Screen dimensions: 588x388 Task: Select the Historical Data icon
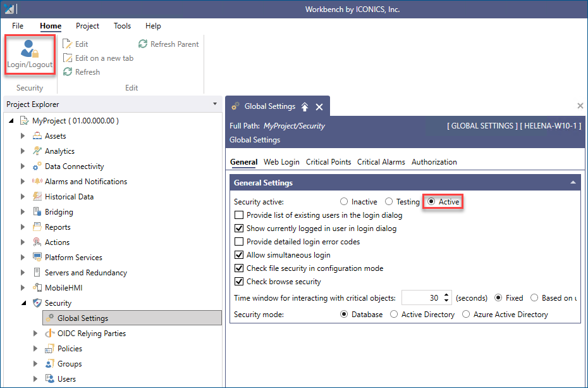click(37, 197)
